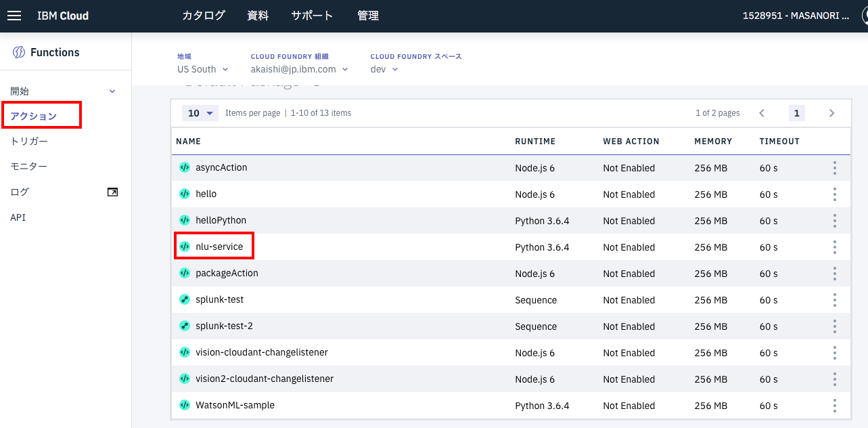Click the page 1 indicator
Screen dimensions: 868x428
coord(796,112)
